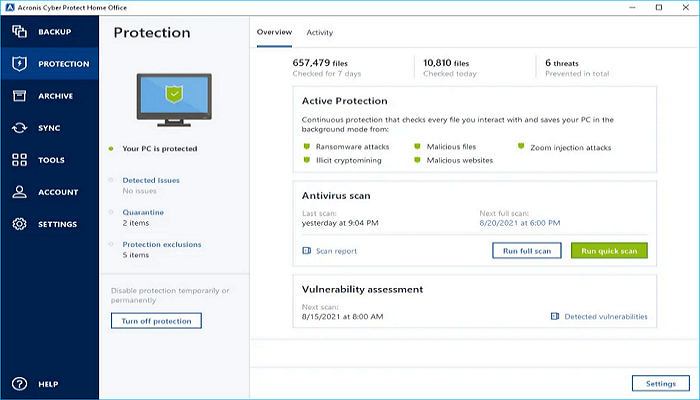Image resolution: width=700 pixels, height=400 pixels.
Task: Click the Sync arrows icon
Action: pos(19,128)
